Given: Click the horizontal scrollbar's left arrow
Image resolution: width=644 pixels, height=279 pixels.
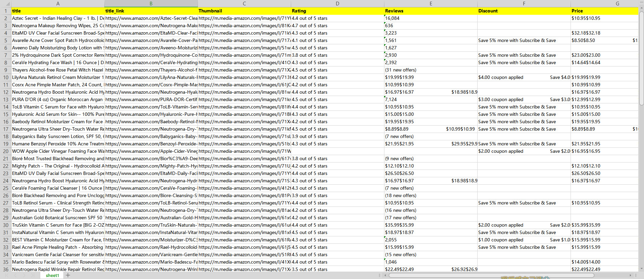Looking at the screenshot, I should (386, 275).
